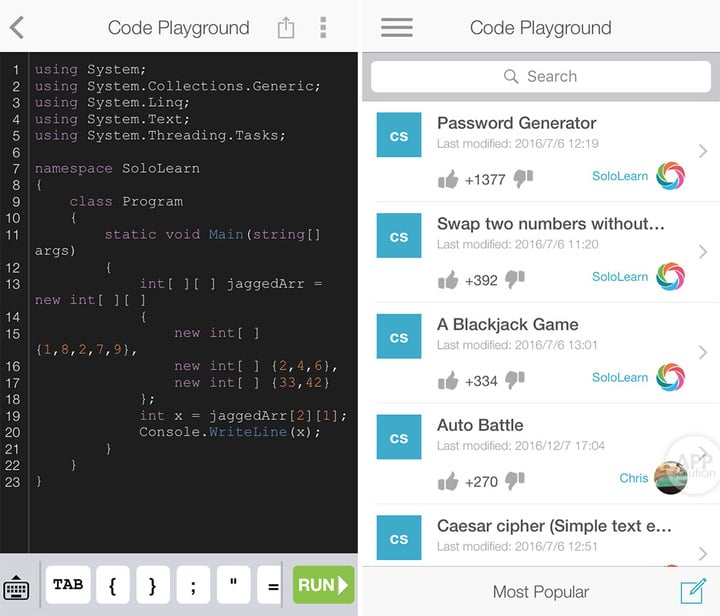Downvote Auto Battle code
Screen dimensions: 720x616
point(515,481)
